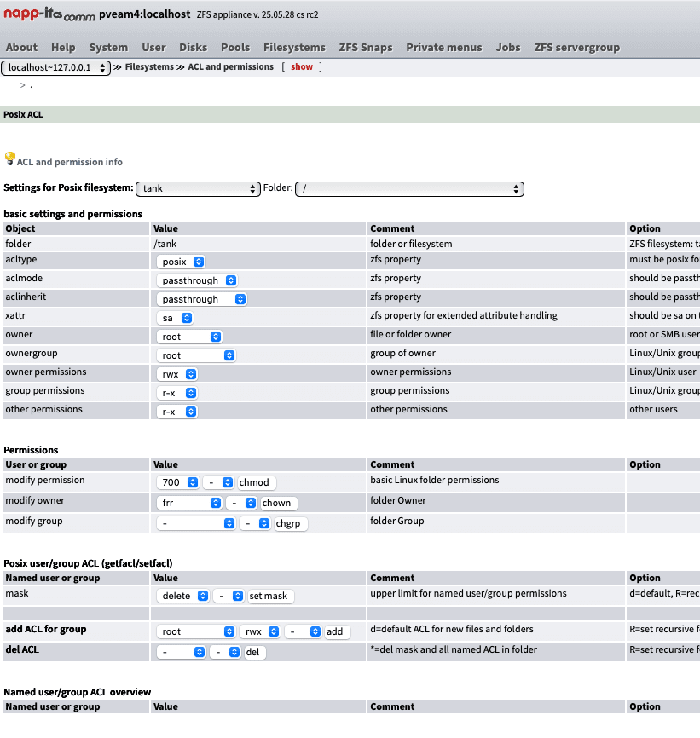Open the localhost server selector dropdown
The image size is (700, 738).
[56, 67]
